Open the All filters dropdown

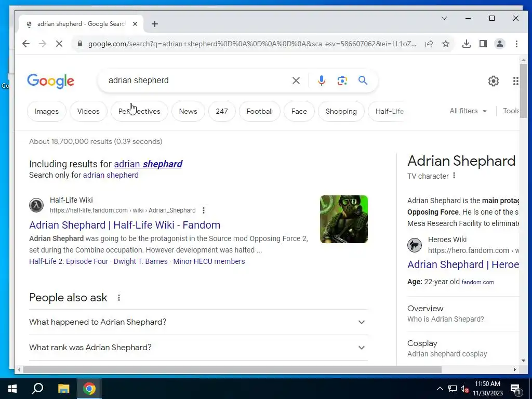[x=468, y=111]
